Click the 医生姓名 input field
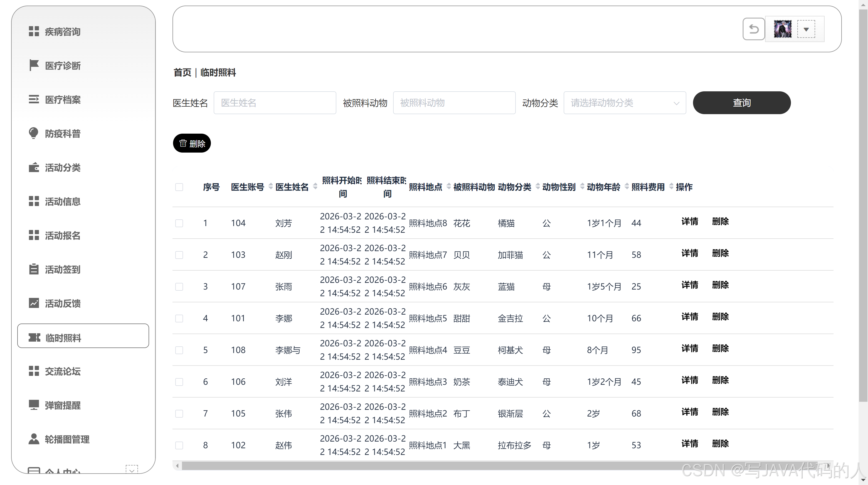The image size is (868, 485). (275, 103)
